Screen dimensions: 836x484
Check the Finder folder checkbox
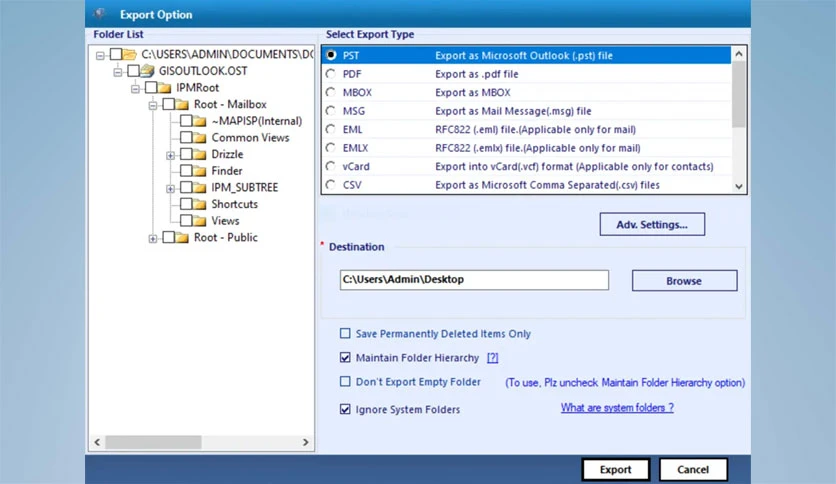click(186, 171)
